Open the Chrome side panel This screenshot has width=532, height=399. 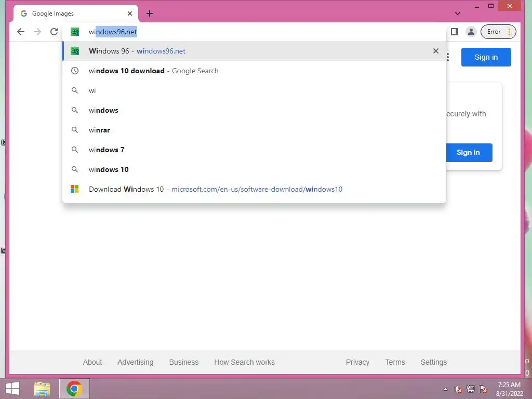(455, 32)
